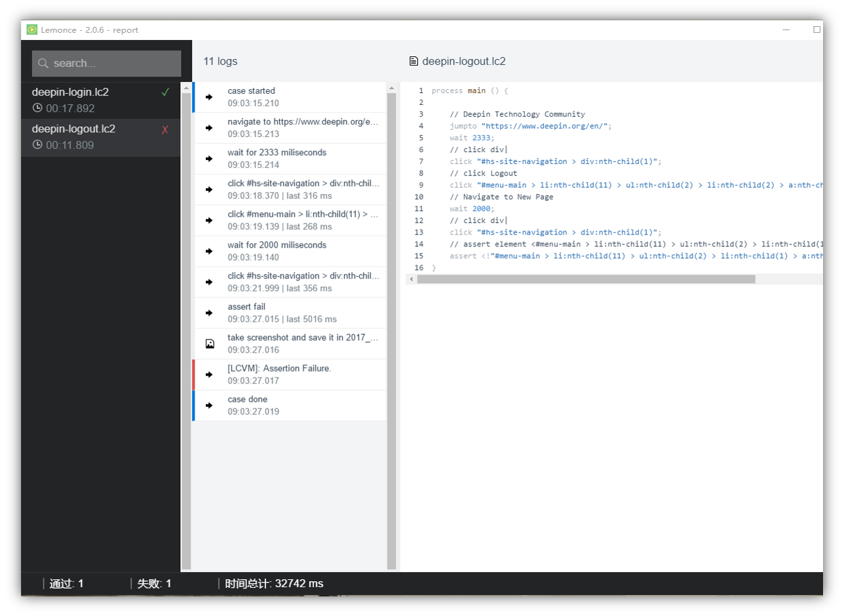The image size is (844, 616).
Task: Select deepin-logout.lc2 test case
Action: (101, 137)
